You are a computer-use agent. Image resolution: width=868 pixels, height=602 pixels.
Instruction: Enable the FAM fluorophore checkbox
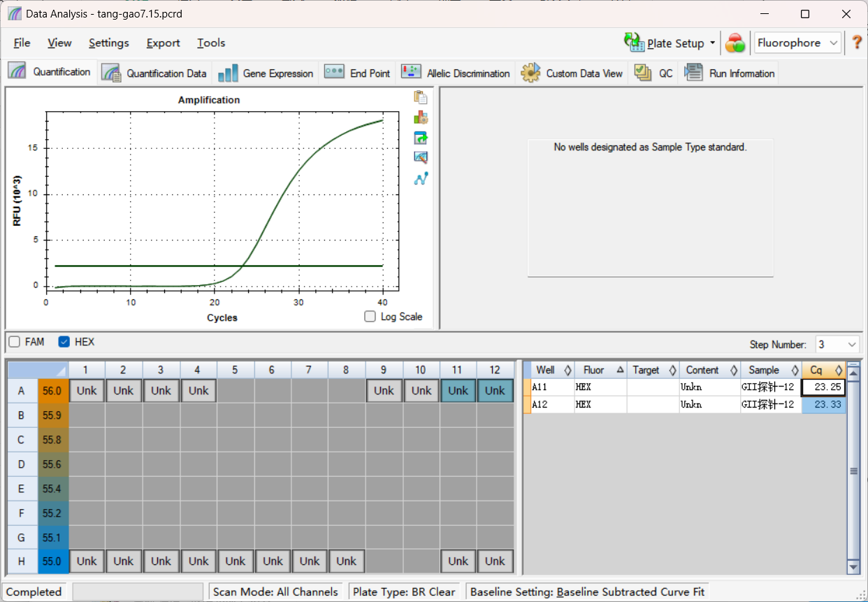coord(14,342)
